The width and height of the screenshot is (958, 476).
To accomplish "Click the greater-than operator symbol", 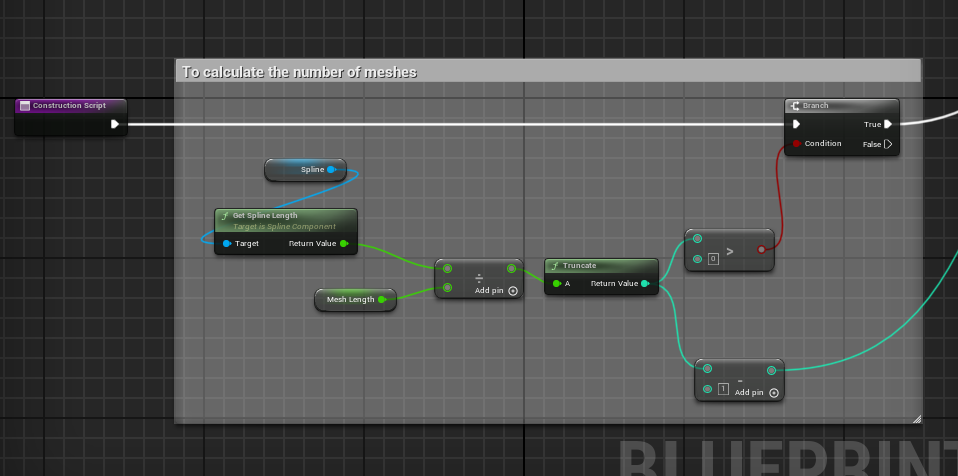I will pos(729,251).
